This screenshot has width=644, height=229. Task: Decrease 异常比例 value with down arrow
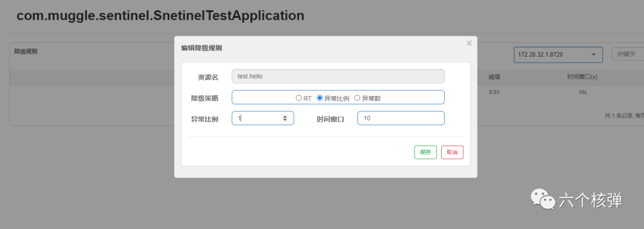pyautogui.click(x=284, y=120)
